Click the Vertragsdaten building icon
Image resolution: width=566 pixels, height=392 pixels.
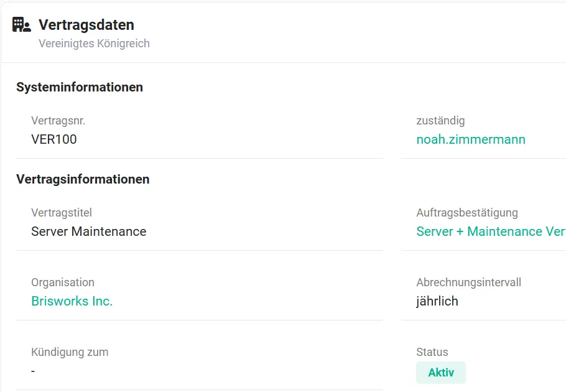click(x=21, y=24)
